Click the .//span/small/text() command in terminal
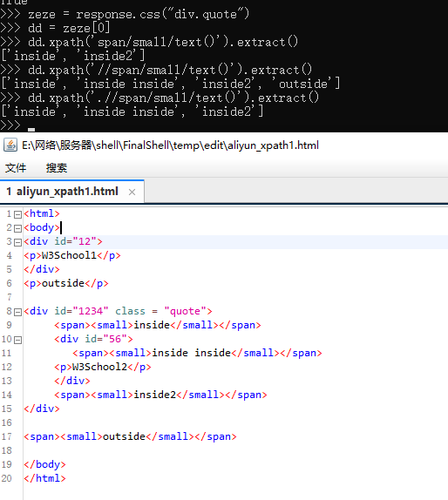The height and width of the screenshot is (500, 448). click(173, 98)
